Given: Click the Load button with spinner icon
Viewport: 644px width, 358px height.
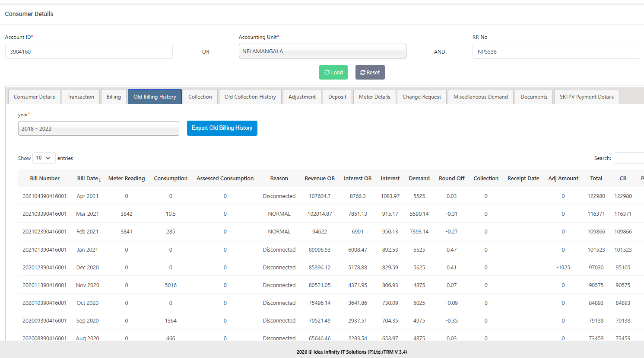Looking at the screenshot, I should 333,72.
